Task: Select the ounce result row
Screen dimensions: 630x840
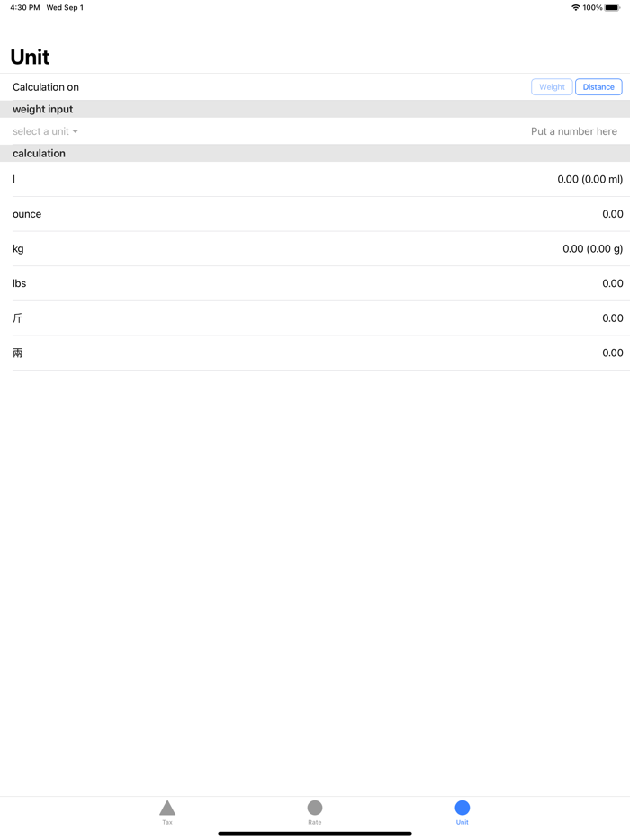Action: [x=315, y=214]
